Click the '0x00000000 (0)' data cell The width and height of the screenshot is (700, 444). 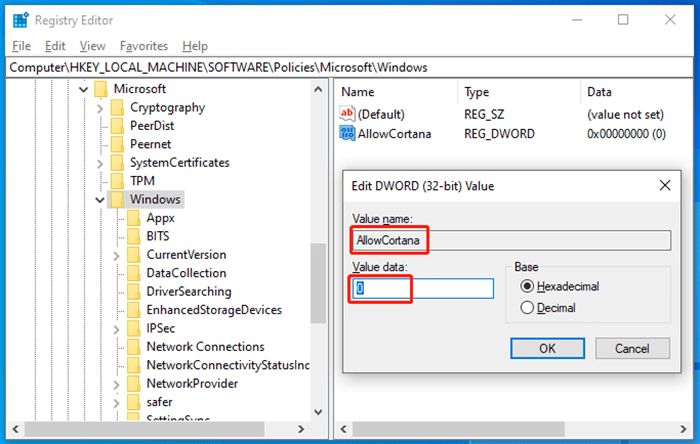626,133
